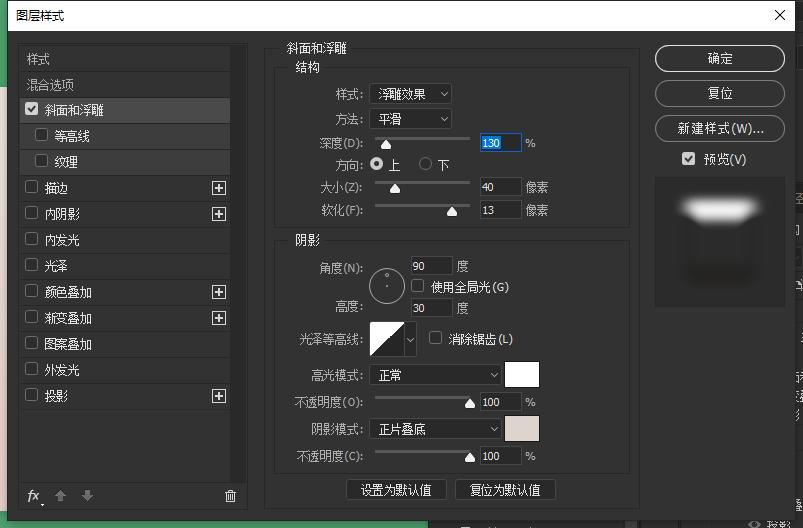Select 下 direction radio button
The image size is (803, 528).
[x=425, y=164]
